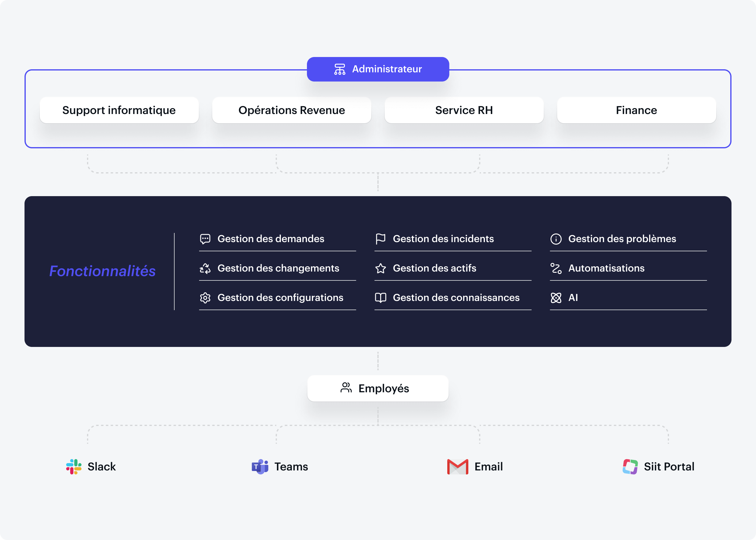The width and height of the screenshot is (756, 540).
Task: Select the Finance card
Action: point(636,110)
